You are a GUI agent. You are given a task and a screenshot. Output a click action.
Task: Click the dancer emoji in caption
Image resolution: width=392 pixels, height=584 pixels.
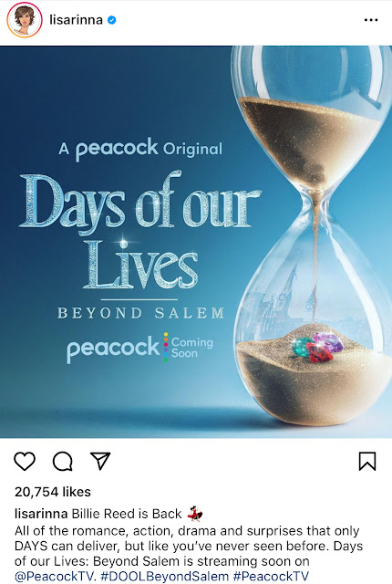[x=195, y=513]
